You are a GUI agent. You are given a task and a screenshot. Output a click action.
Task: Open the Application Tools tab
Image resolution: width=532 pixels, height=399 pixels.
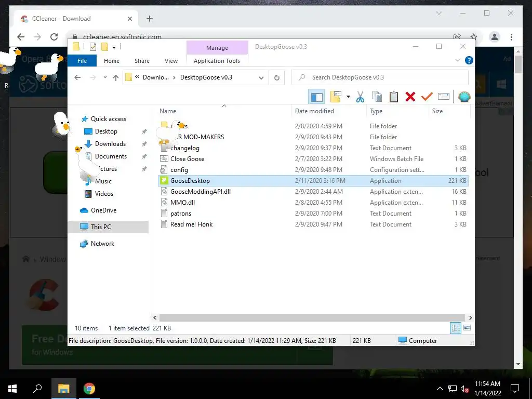(x=217, y=61)
